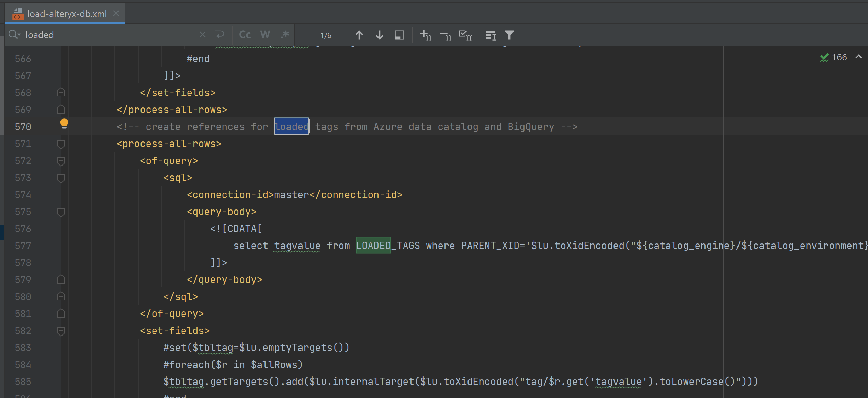
Task: Collapse the process-all-rows block at line 571
Action: (x=61, y=144)
